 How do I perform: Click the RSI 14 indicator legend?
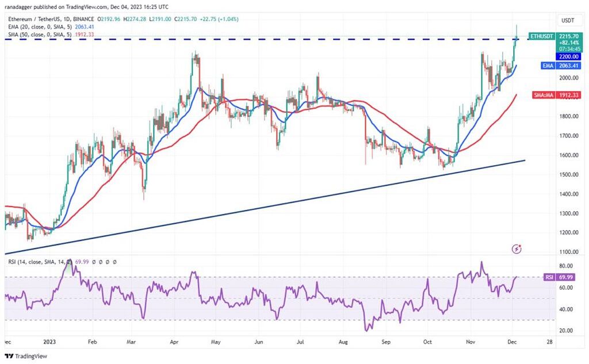[x=35, y=262]
